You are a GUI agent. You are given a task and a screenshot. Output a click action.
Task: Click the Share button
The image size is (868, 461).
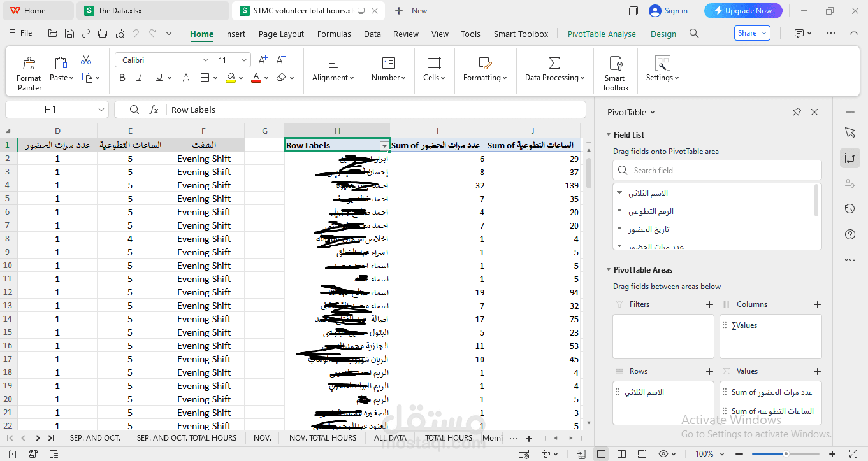pyautogui.click(x=752, y=34)
